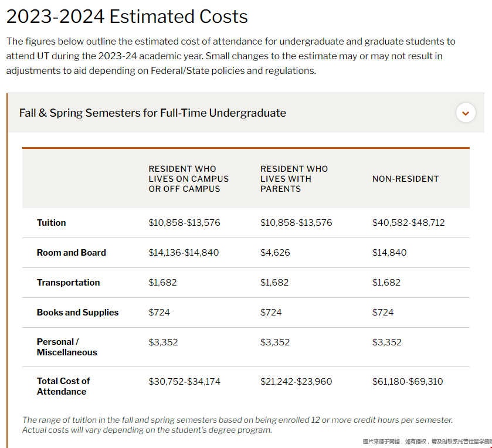Click the Non-Resident column header
Viewport: 492px width, 448px height.
tap(405, 179)
